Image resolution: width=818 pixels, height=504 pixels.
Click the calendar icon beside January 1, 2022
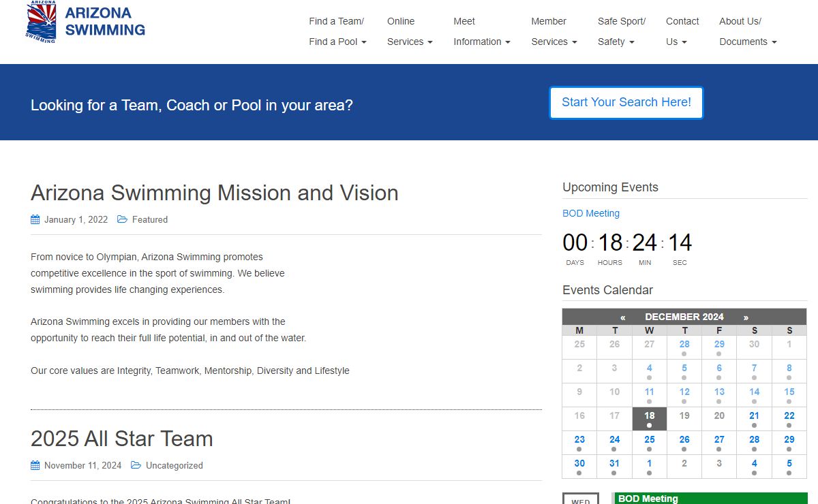35,219
